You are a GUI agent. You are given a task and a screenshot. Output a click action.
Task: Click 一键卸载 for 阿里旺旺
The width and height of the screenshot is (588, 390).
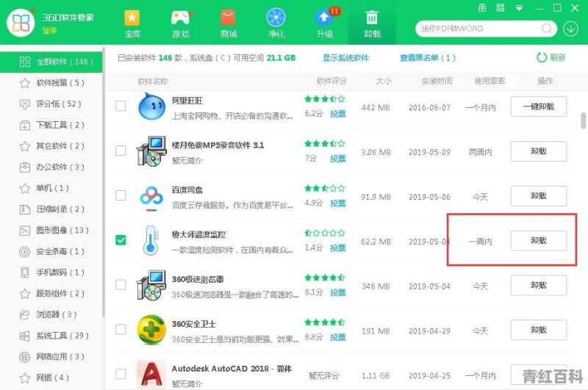(x=539, y=106)
